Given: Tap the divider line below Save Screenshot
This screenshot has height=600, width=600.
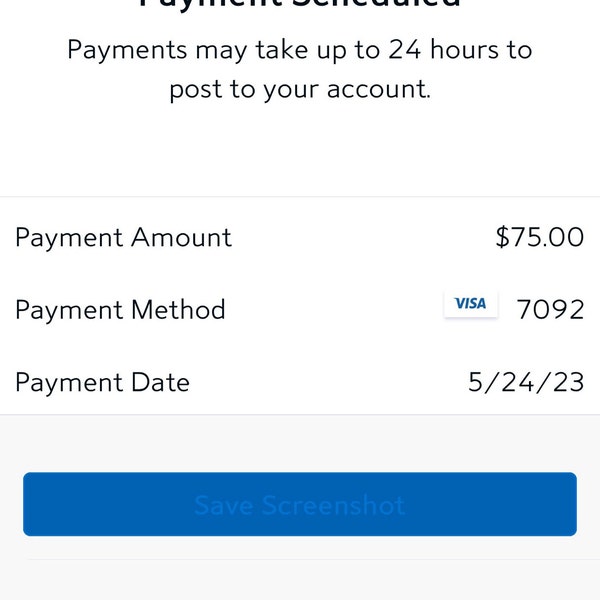Looking at the screenshot, I should pyautogui.click(x=314, y=559).
